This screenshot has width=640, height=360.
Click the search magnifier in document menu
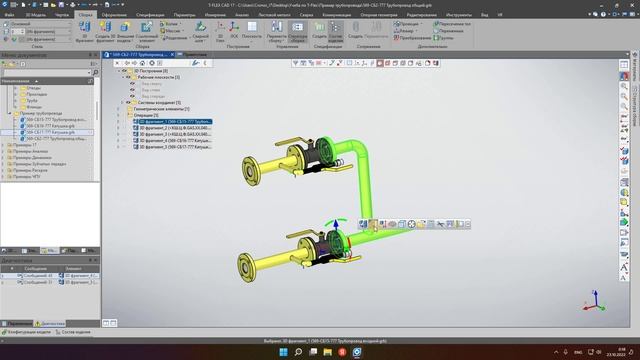coord(96,72)
